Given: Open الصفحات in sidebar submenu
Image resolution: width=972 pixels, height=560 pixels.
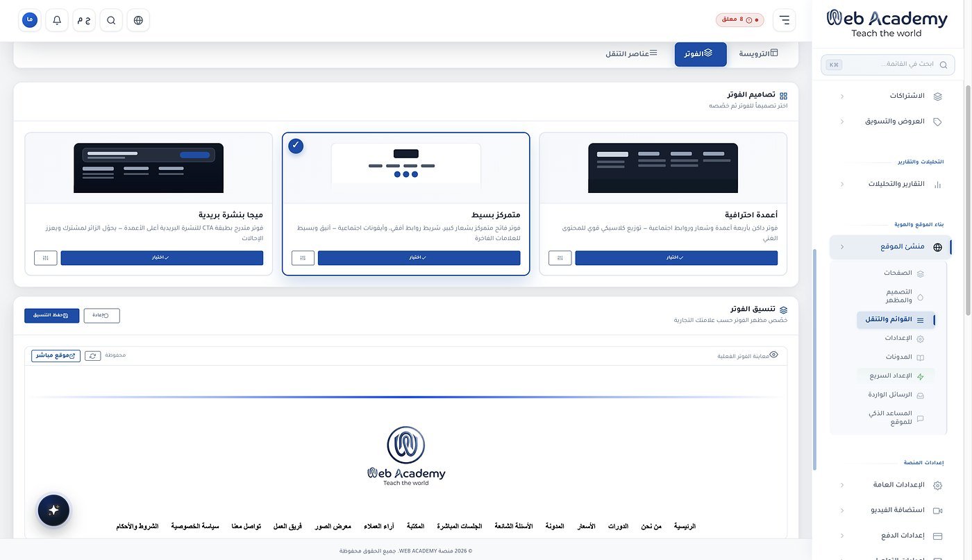Looking at the screenshot, I should click(x=896, y=273).
